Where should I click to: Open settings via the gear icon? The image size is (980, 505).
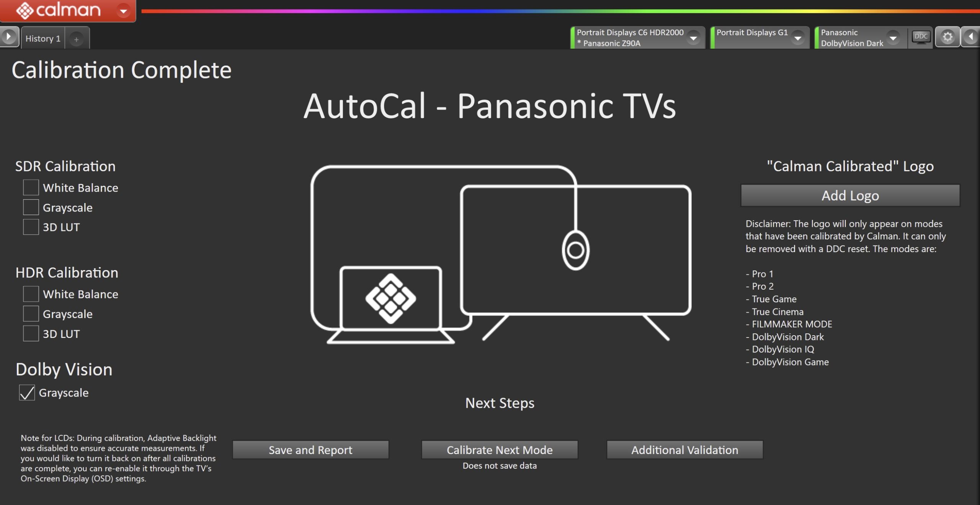pyautogui.click(x=947, y=37)
